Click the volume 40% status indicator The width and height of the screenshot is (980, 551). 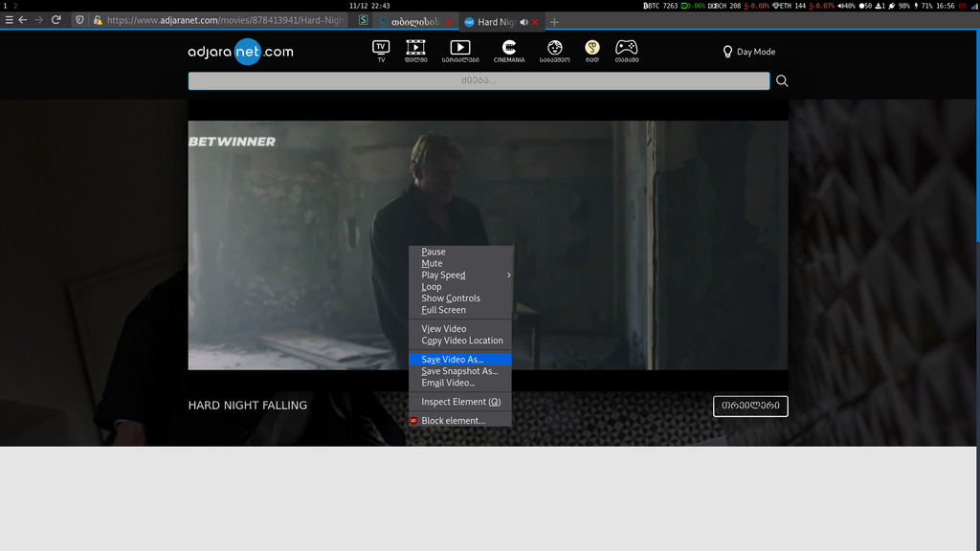click(846, 6)
